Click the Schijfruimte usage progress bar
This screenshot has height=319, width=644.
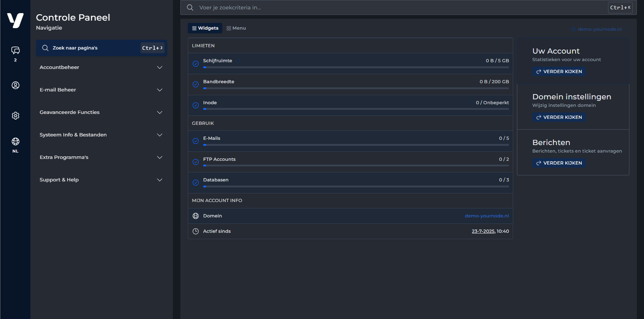tap(356, 67)
